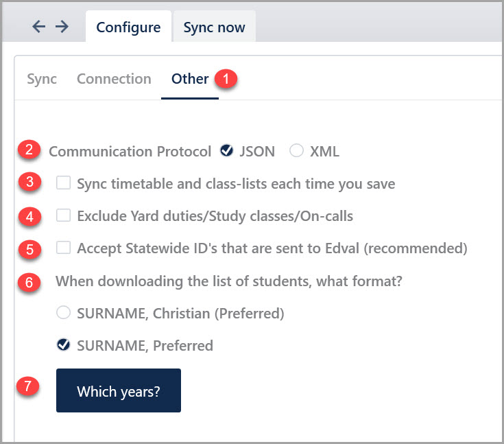
Task: Click red callout marker number 3
Action: [x=29, y=183]
